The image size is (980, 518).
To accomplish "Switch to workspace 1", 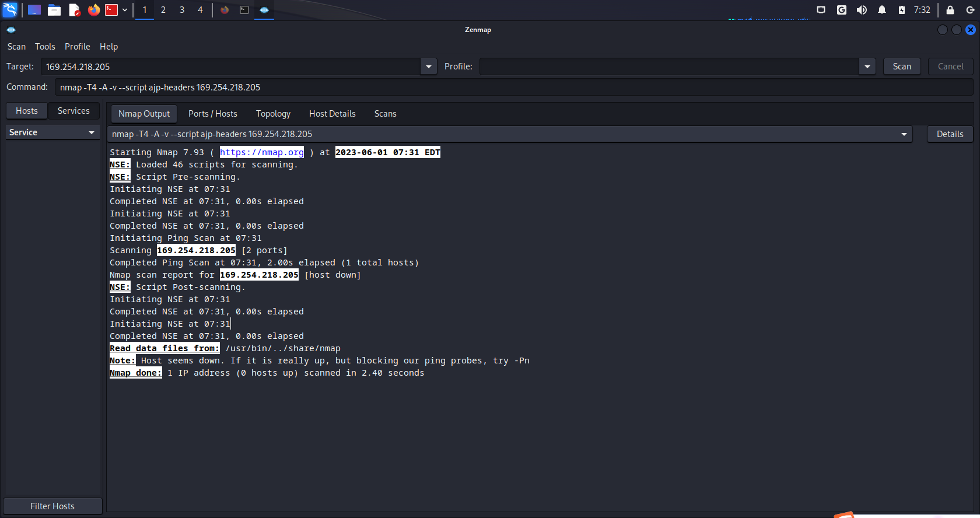I will click(x=145, y=10).
